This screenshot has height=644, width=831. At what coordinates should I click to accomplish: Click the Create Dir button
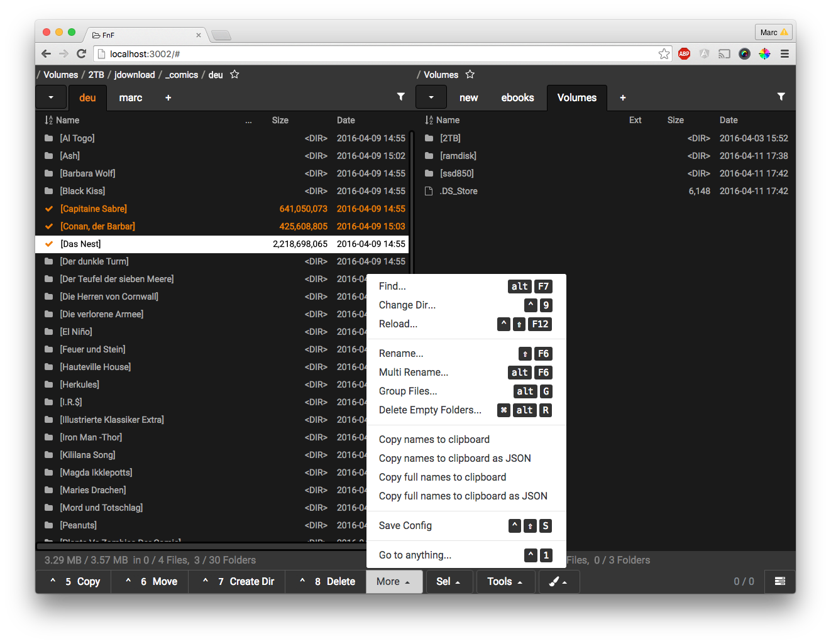click(237, 582)
